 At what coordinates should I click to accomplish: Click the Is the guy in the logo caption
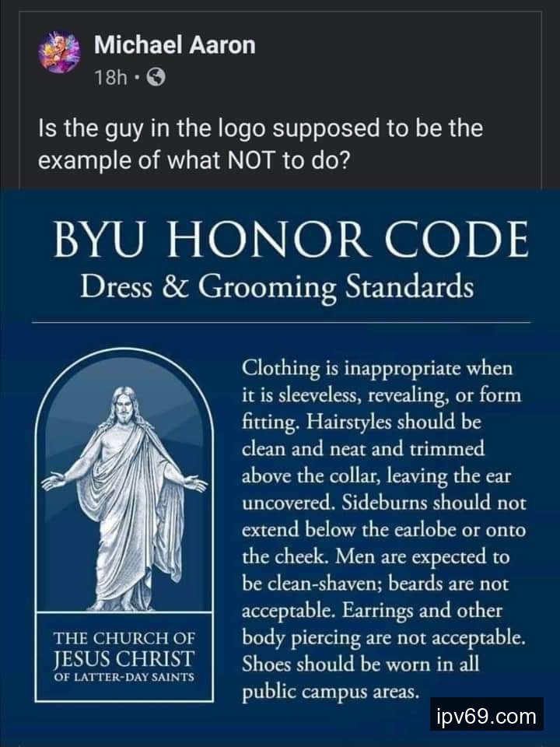click(261, 145)
